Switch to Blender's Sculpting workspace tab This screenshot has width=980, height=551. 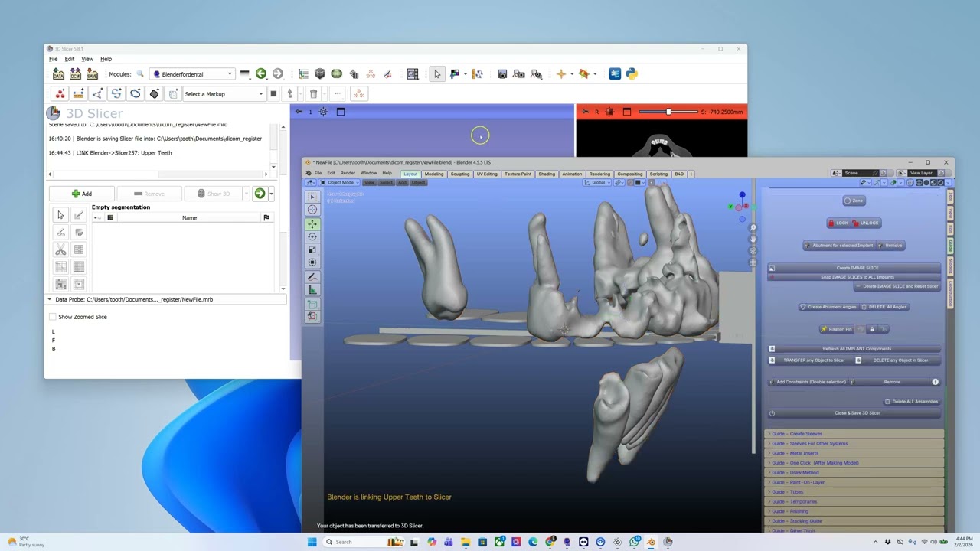(460, 174)
